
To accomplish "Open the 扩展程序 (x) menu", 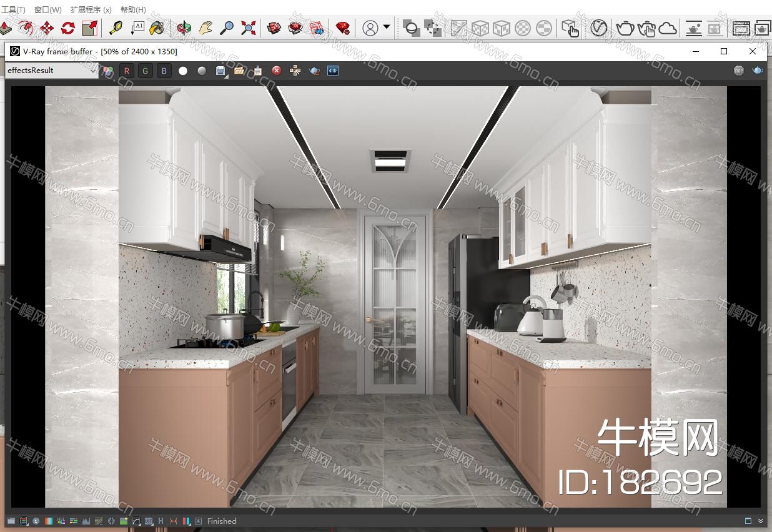I will pos(91,9).
